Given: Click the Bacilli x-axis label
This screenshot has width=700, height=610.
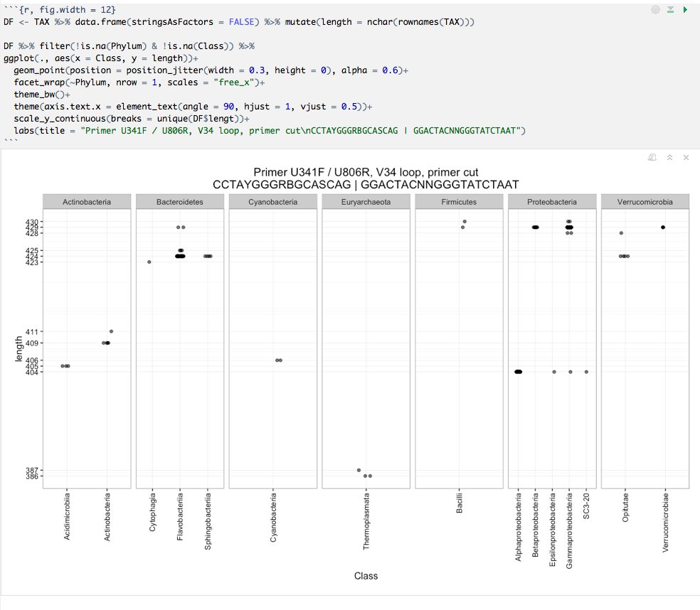Looking at the screenshot, I should pos(459,503).
